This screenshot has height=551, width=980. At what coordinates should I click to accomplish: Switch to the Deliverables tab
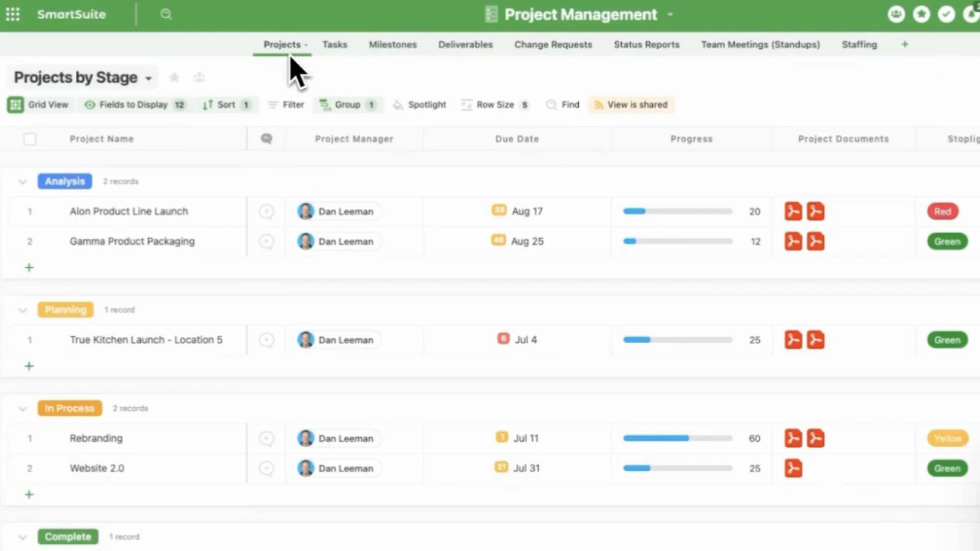click(x=466, y=44)
